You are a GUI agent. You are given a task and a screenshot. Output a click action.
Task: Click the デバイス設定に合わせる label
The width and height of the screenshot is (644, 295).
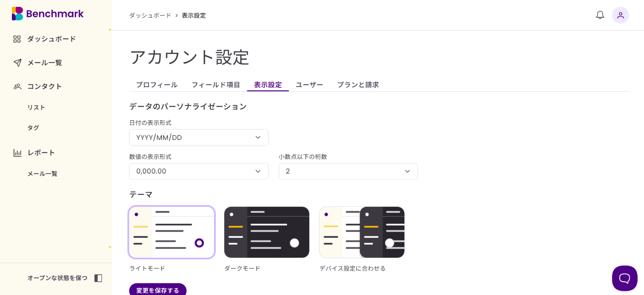(x=353, y=268)
